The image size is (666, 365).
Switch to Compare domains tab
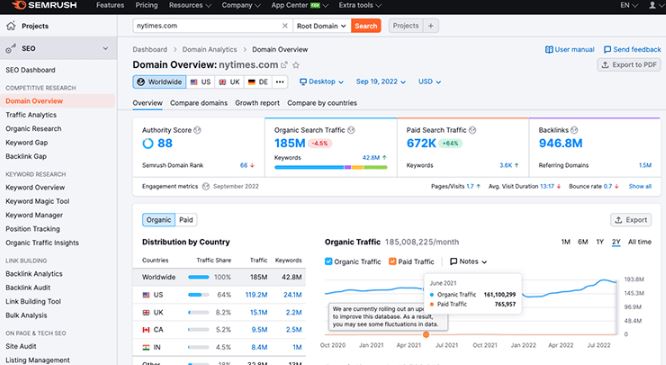199,103
